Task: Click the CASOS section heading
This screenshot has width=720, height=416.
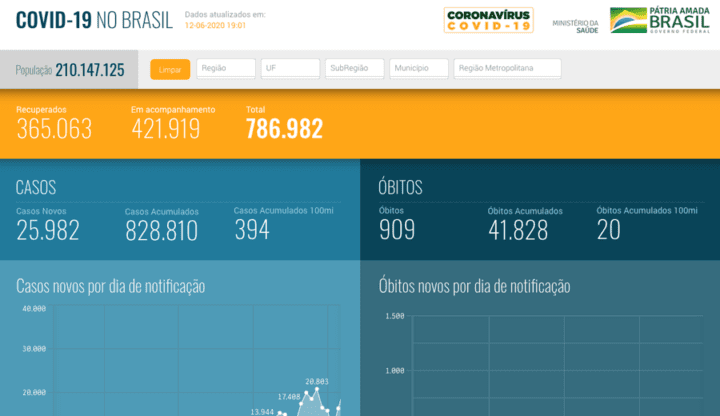Action: pos(36,187)
